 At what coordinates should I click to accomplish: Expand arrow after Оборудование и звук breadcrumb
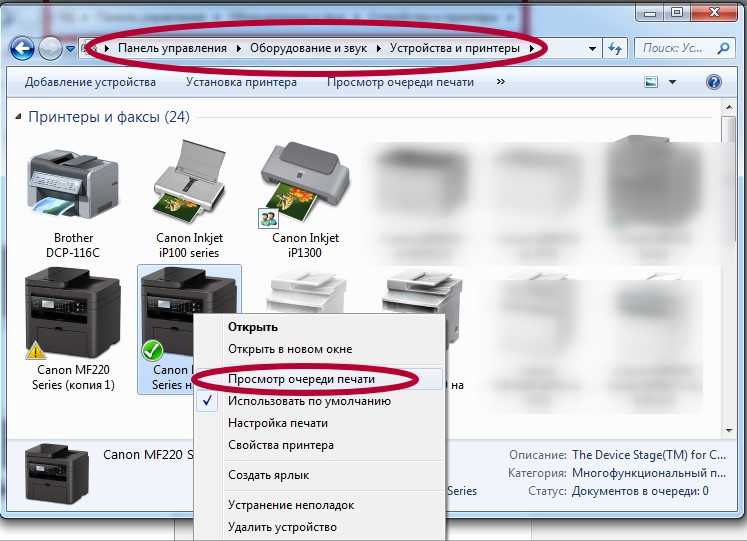click(x=378, y=48)
